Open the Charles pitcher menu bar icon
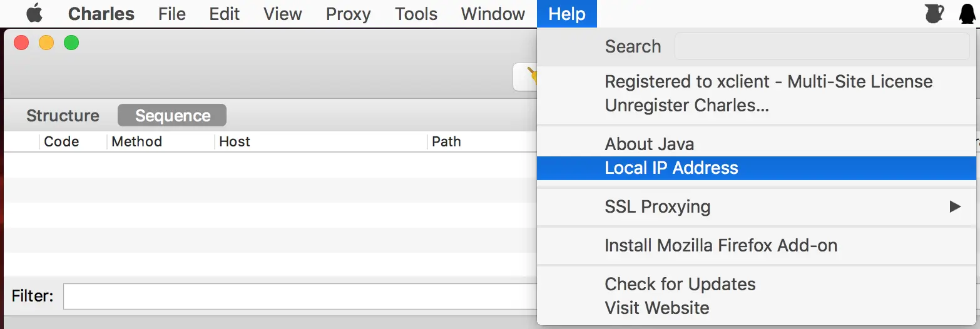Screen dimensions: 980x329 pos(934,14)
